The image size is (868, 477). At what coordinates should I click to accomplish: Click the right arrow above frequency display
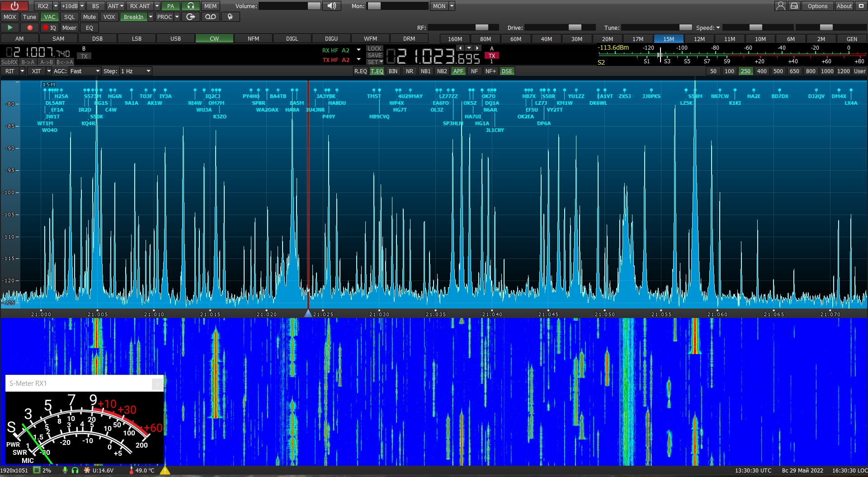point(477,47)
